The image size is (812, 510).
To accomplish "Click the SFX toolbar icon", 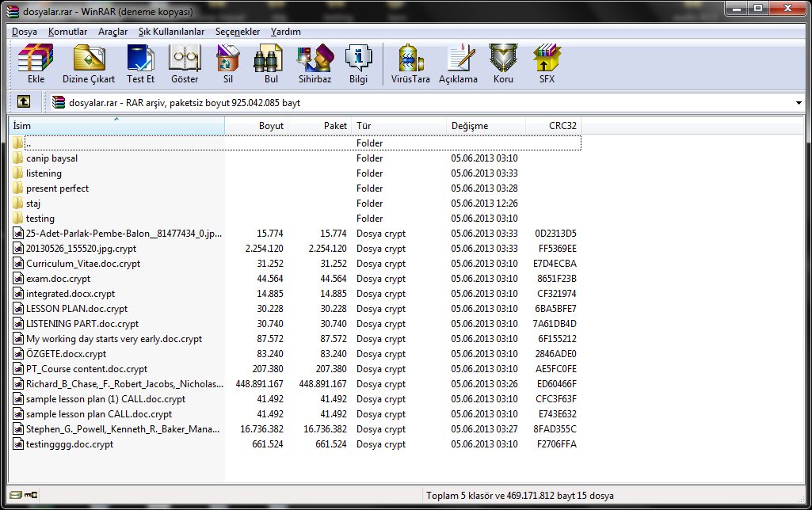I will click(547, 63).
